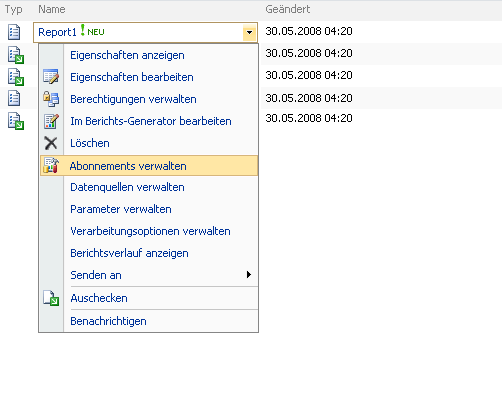Click the fifth row checked-out report icon

(x=16, y=121)
